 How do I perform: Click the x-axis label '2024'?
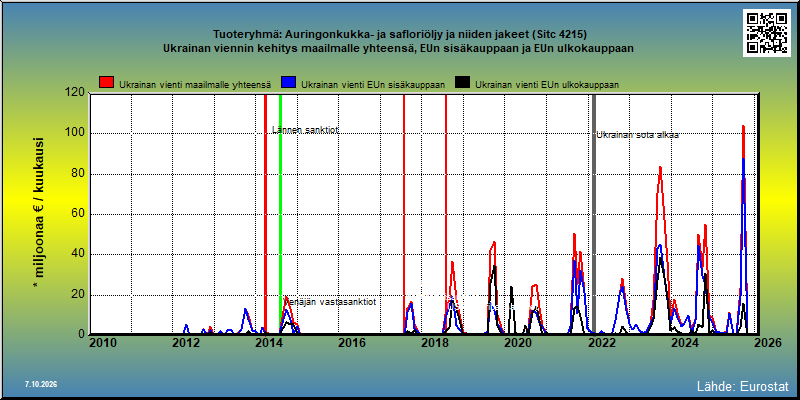pyautogui.click(x=684, y=343)
